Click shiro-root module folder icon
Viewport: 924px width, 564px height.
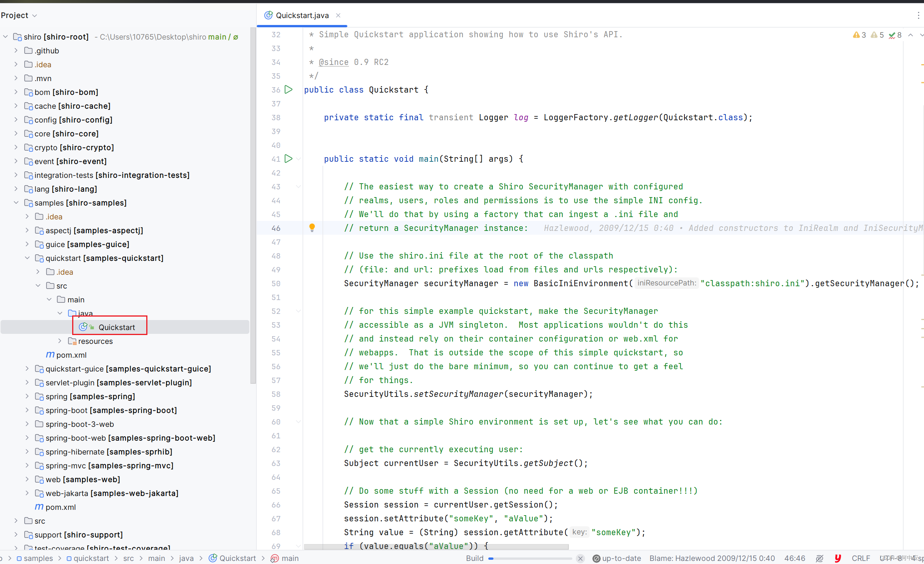[18, 37]
